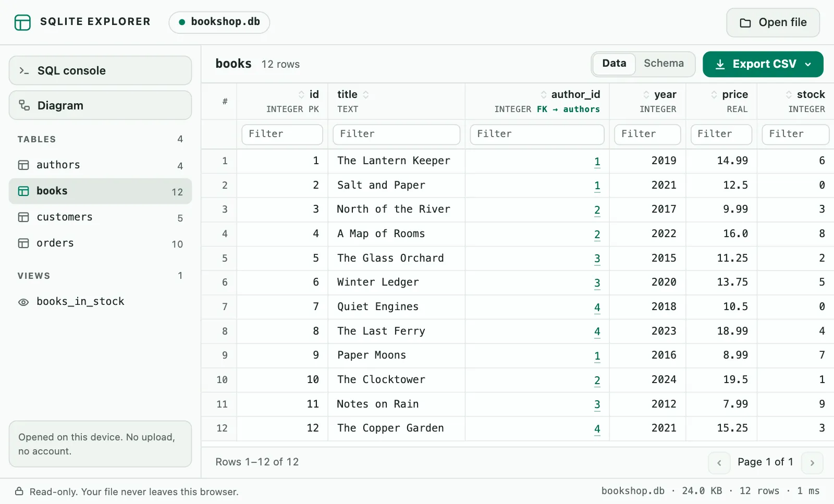Export table with Export CSV button

click(x=763, y=64)
